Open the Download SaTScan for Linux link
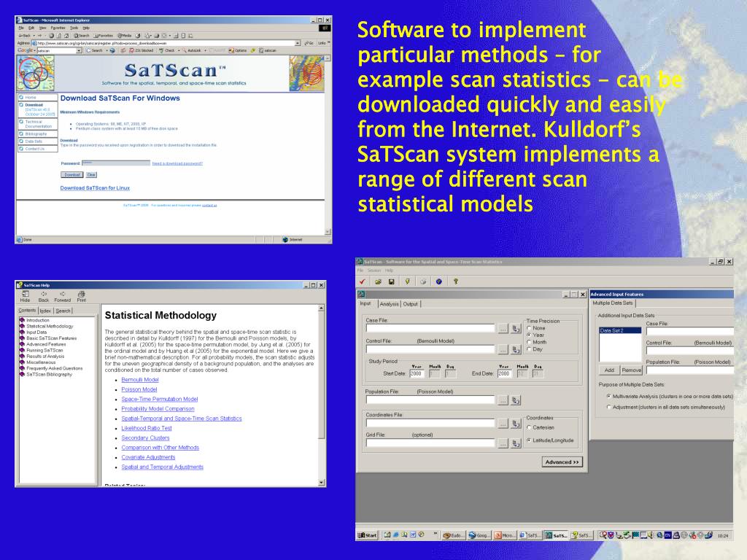Viewport: 747px width, 560px height. click(95, 188)
